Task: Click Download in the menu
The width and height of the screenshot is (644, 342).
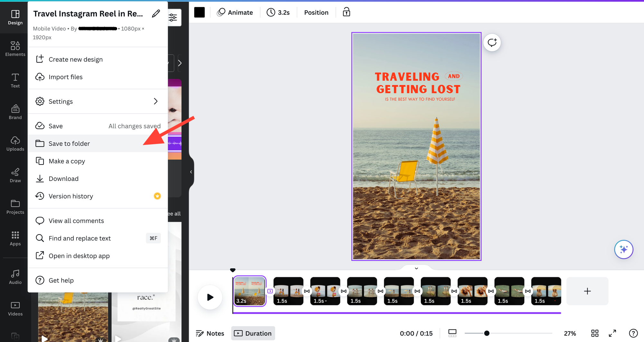Action: (98, 179)
